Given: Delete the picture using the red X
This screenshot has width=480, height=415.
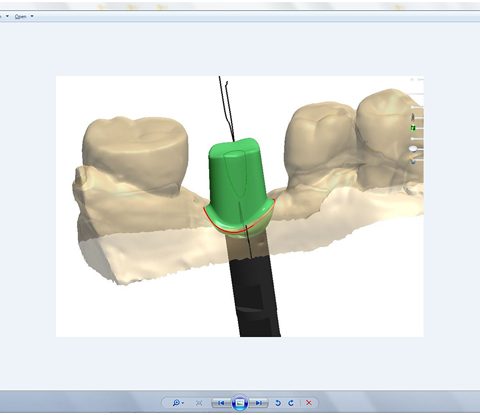Looking at the screenshot, I should coord(309,403).
